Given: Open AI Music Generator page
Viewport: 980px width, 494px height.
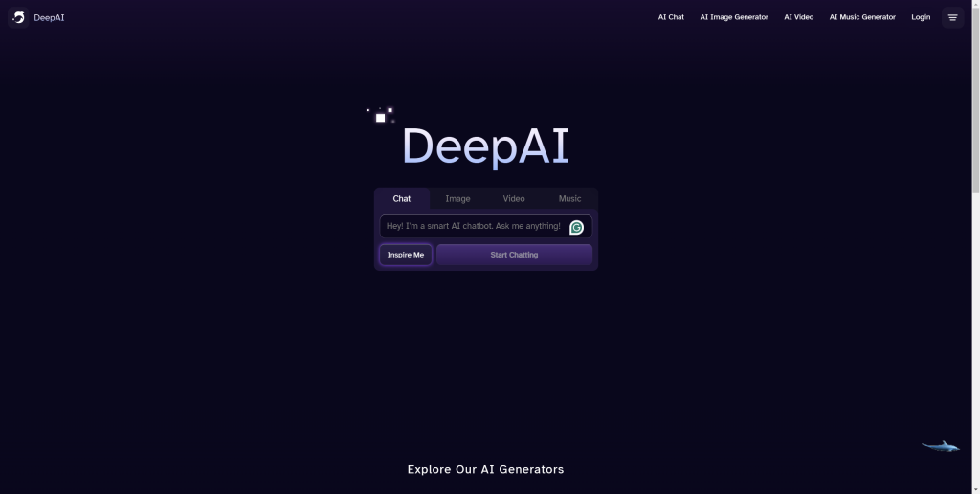Looking at the screenshot, I should coord(862,17).
